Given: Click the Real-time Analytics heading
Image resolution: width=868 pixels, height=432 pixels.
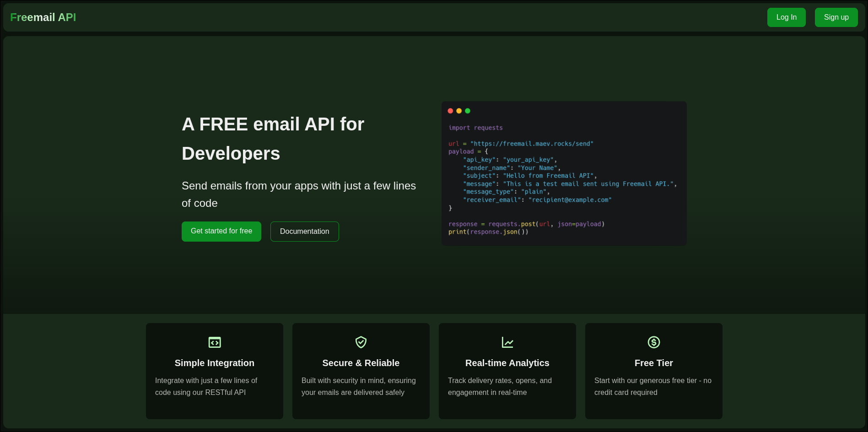Looking at the screenshot, I should tap(507, 363).
